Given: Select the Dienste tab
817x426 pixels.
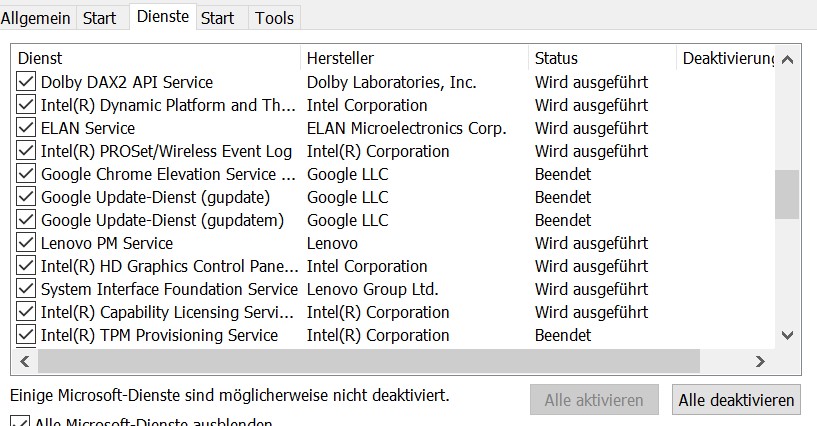Looking at the screenshot, I should (163, 17).
